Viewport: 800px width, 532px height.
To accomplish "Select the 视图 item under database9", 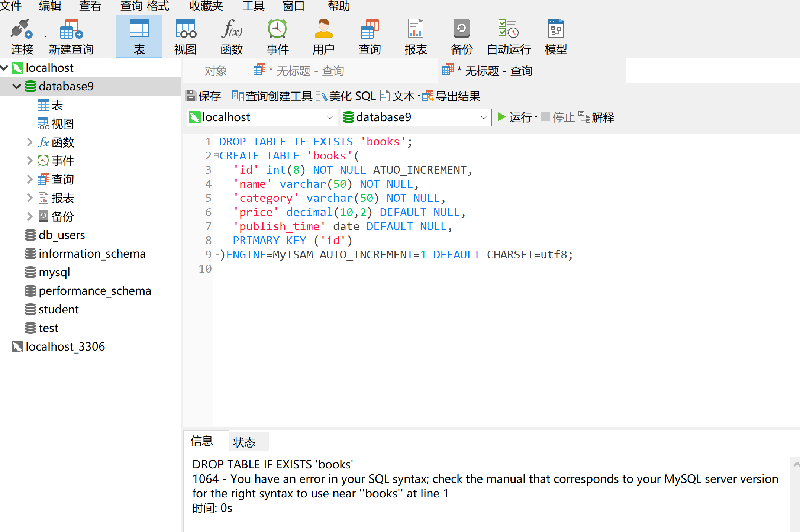I will pos(56,123).
